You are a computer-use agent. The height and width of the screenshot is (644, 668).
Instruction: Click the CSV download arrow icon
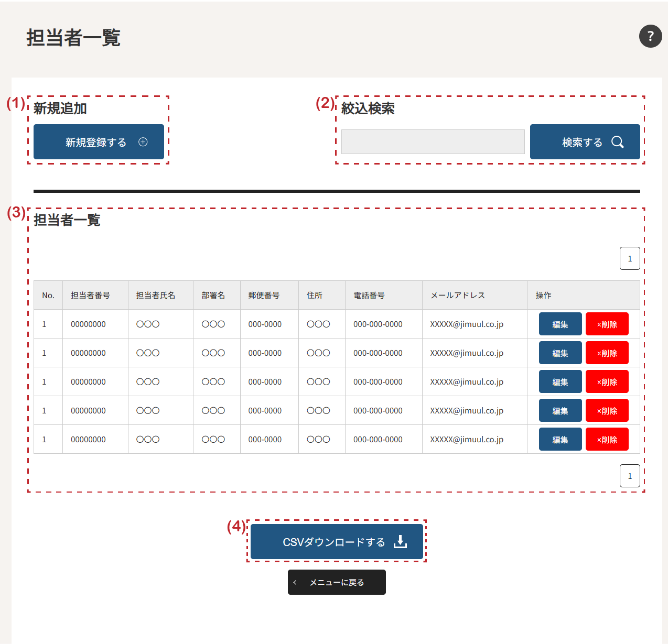(400, 542)
